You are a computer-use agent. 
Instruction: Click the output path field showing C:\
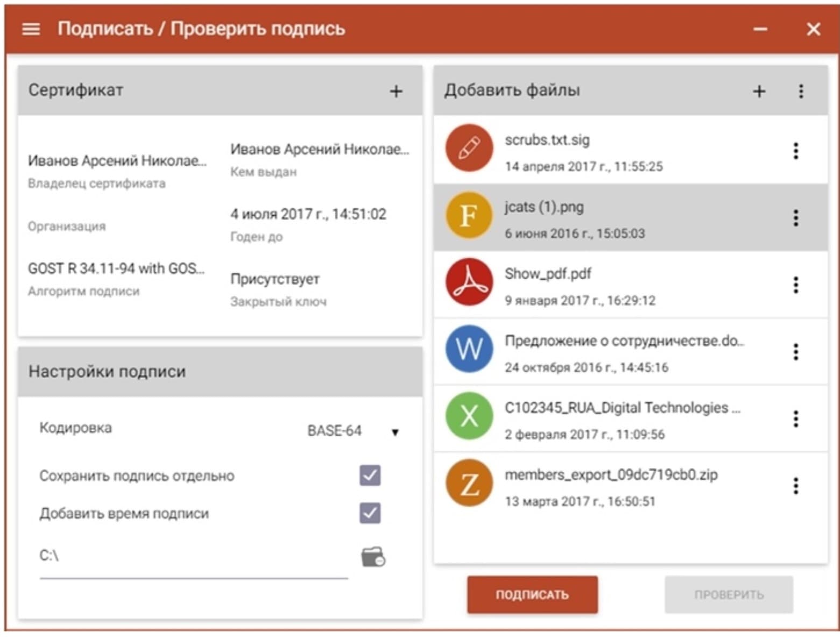coord(193,556)
